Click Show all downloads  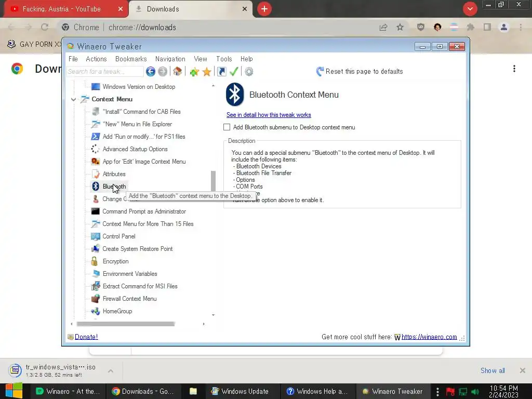pyautogui.click(x=493, y=370)
